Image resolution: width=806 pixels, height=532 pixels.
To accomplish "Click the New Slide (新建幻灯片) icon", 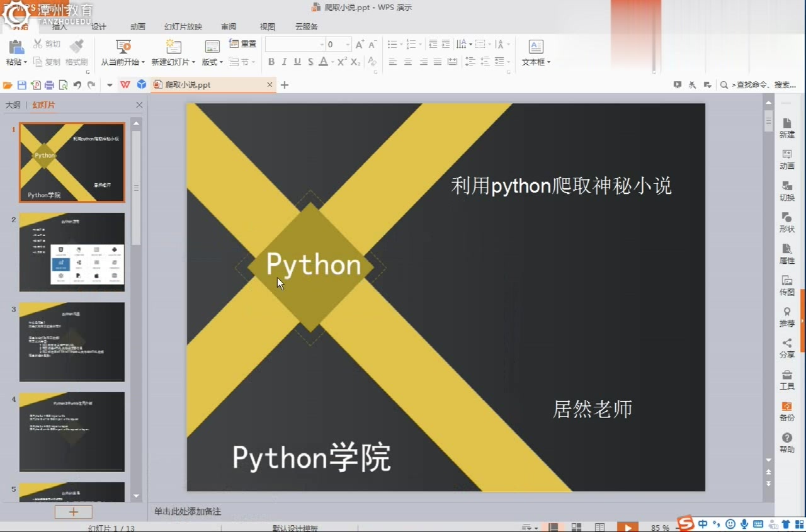I will 173,47.
